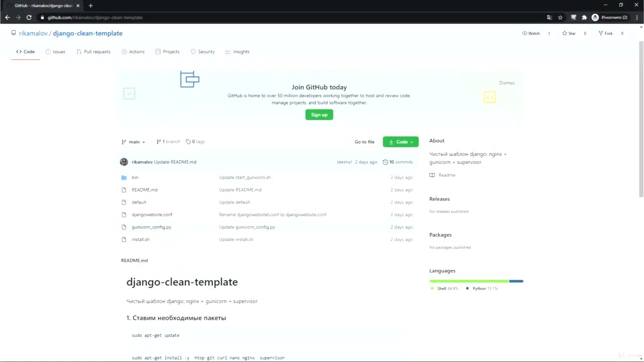Open the commit author rikamalov link
The image size is (644, 362).
(142, 162)
